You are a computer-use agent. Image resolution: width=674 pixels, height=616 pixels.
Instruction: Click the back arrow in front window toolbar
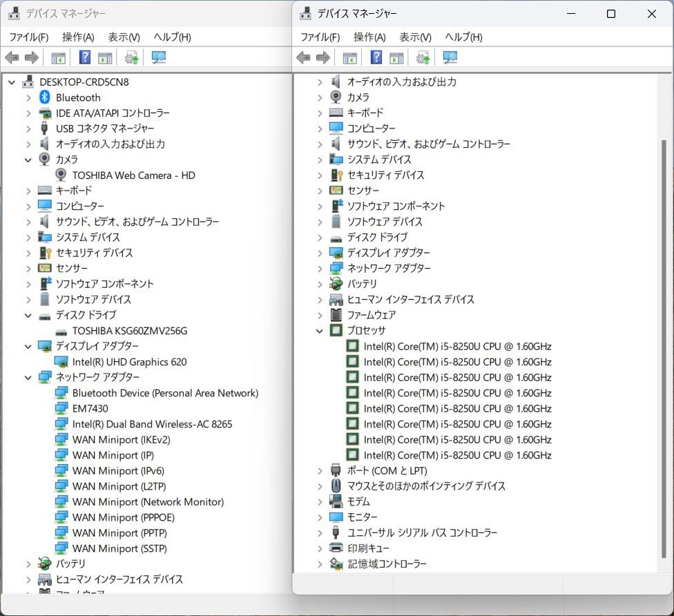click(303, 57)
